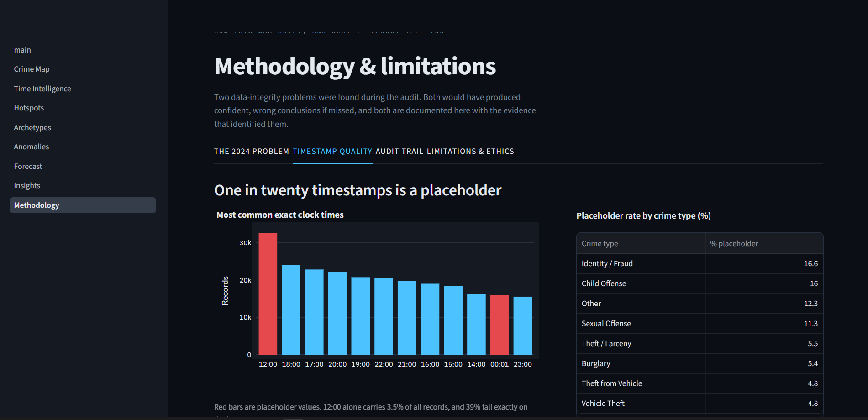
Task: Navigate to Hotspots page
Action: click(x=29, y=108)
